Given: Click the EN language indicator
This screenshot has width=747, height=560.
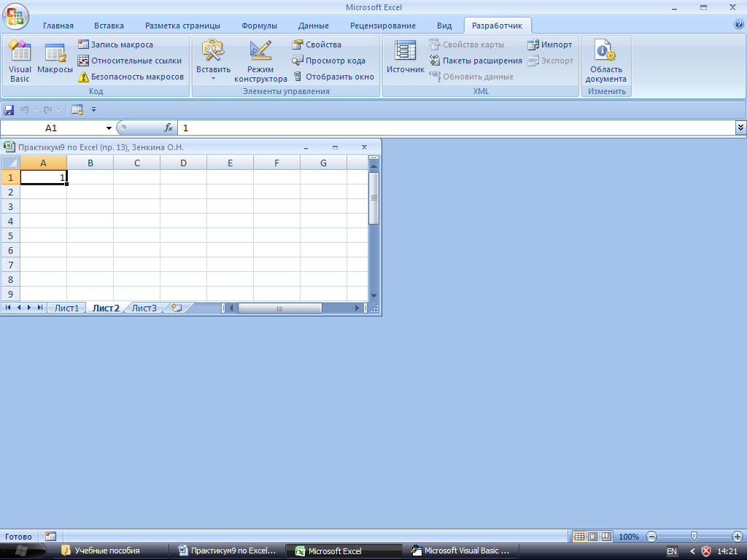Looking at the screenshot, I should click(671, 551).
